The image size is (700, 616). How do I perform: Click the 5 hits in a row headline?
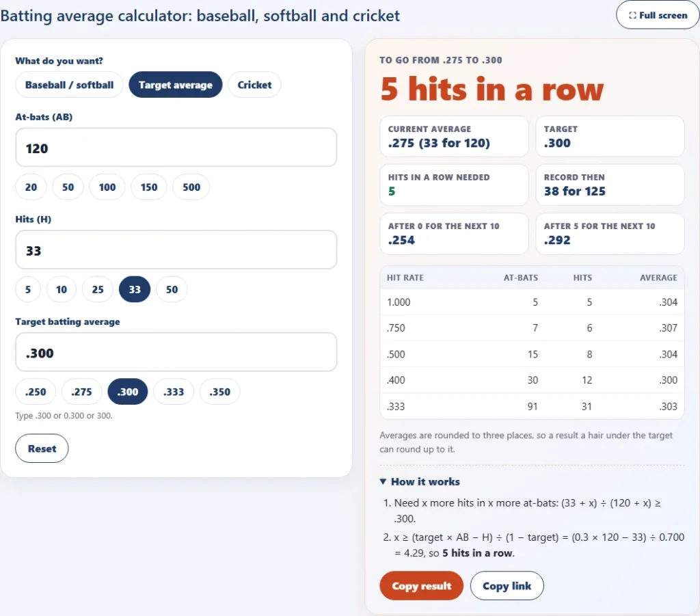(x=492, y=90)
